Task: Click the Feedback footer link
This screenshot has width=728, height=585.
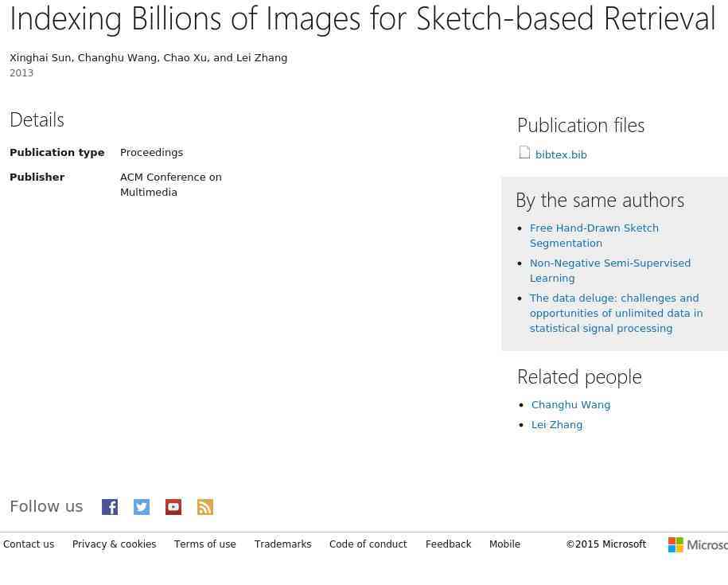Action: pos(448,545)
